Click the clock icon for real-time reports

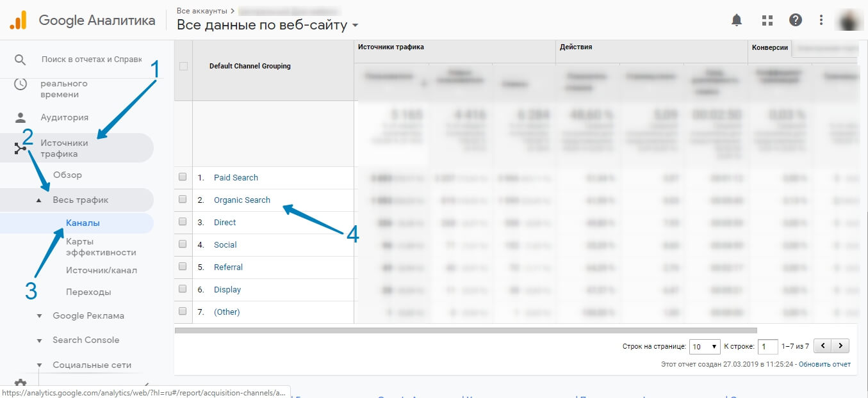coord(20,84)
